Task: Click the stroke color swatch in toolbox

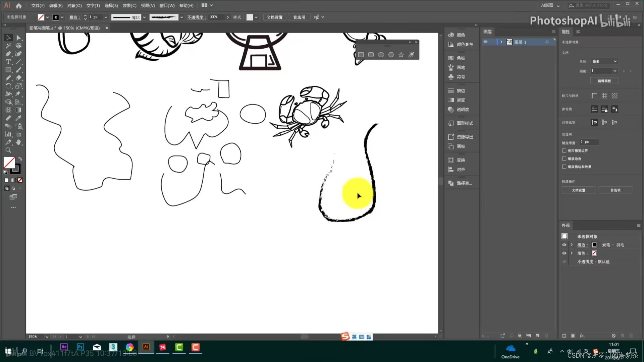Action: (16, 169)
